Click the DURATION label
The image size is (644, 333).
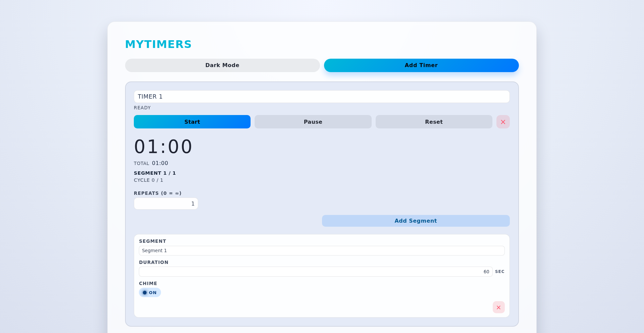[x=154, y=262]
